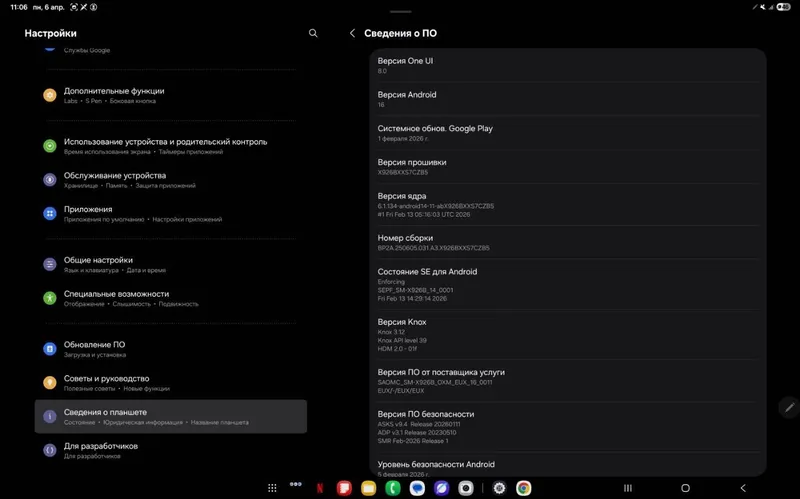This screenshot has height=499, width=800.
Task: Tap Версия ядра entry
Action: 568,205
